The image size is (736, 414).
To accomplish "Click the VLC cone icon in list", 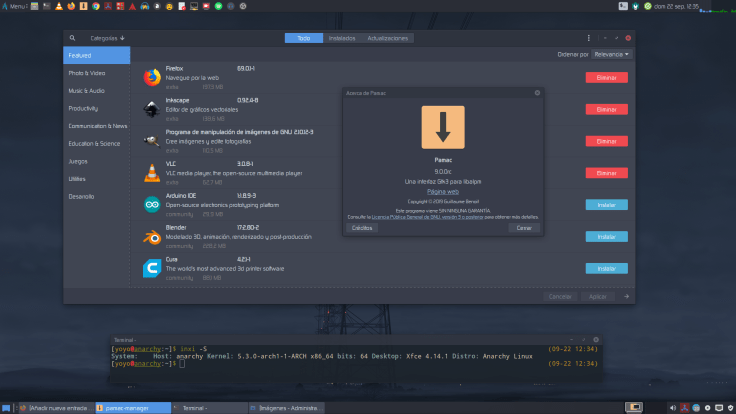I will point(151,171).
